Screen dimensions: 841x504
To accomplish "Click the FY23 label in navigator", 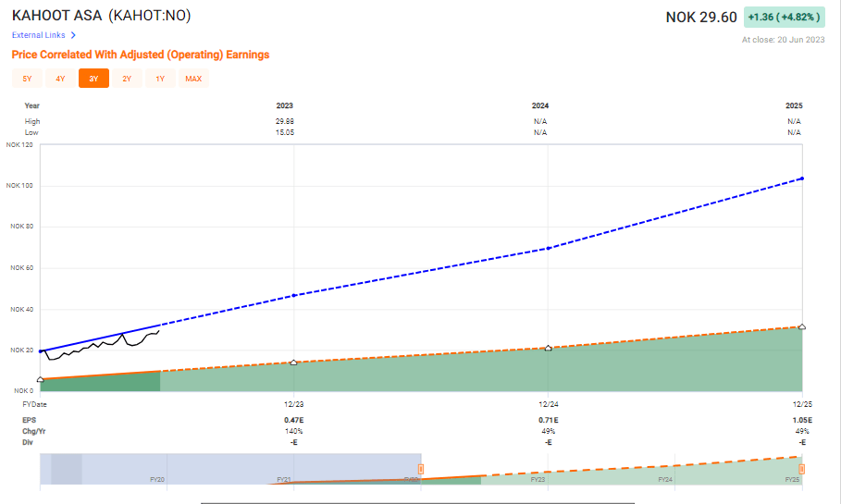I will (538, 479).
